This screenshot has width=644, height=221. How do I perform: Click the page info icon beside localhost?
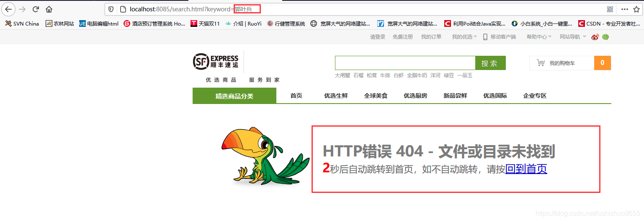(123, 9)
